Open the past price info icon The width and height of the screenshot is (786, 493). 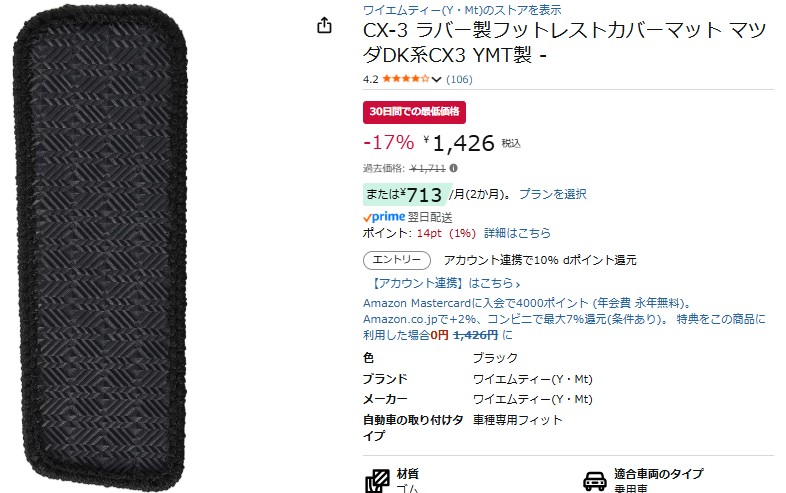pyautogui.click(x=453, y=168)
